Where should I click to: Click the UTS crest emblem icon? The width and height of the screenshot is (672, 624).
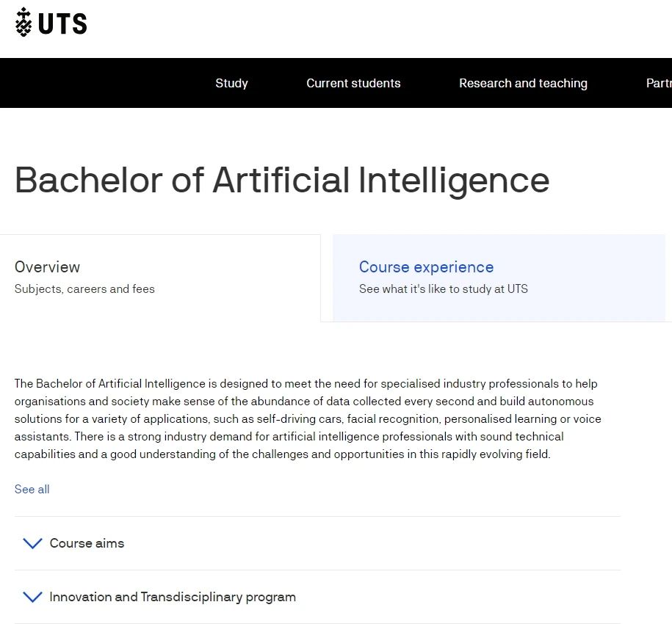(24, 22)
